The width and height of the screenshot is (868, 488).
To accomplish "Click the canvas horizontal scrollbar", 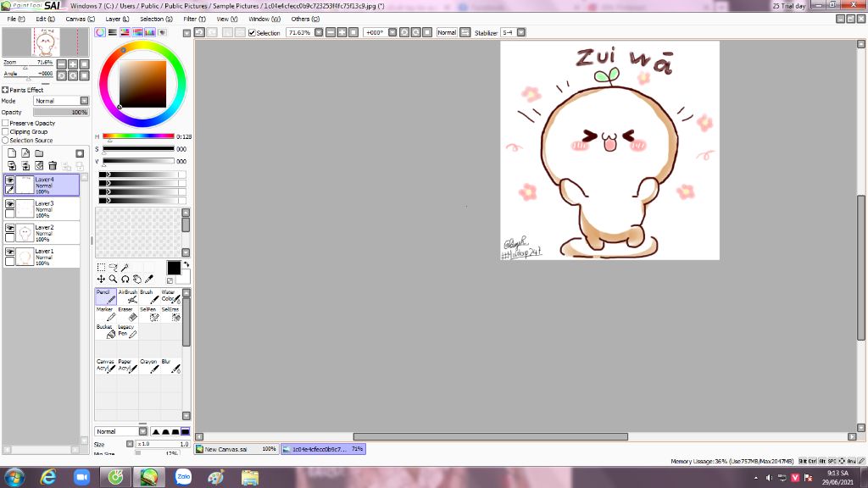I will 491,436.
